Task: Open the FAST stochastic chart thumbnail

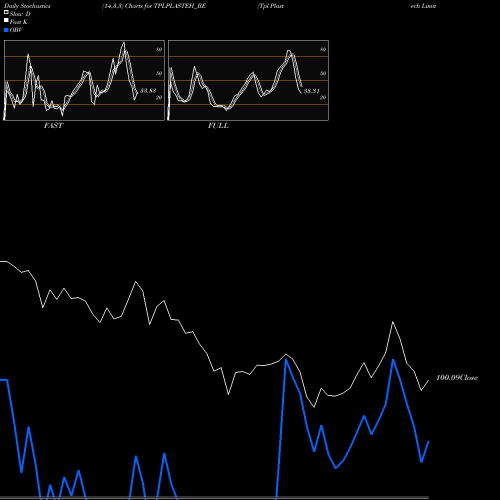Action: click(x=84, y=80)
